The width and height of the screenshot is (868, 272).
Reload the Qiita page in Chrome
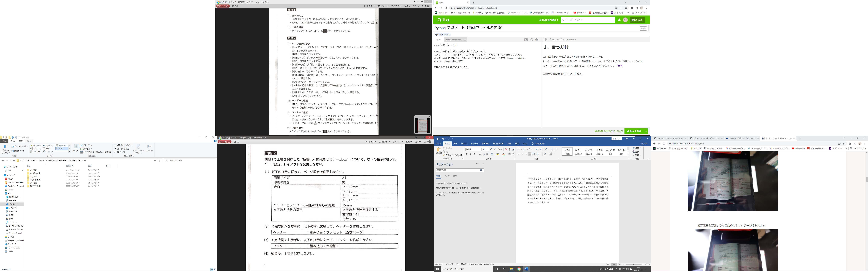coord(446,8)
